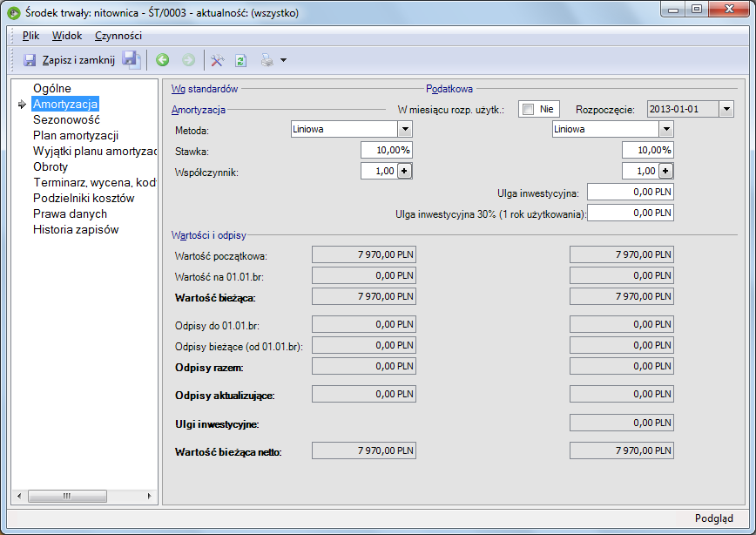Screen dimensions: 756x535
Task: Open Terminarz, wycena, kody section
Action: pyautogui.click(x=94, y=182)
